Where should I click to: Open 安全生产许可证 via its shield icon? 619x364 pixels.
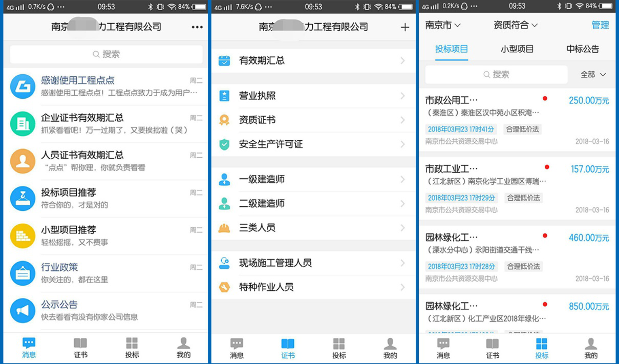click(224, 144)
